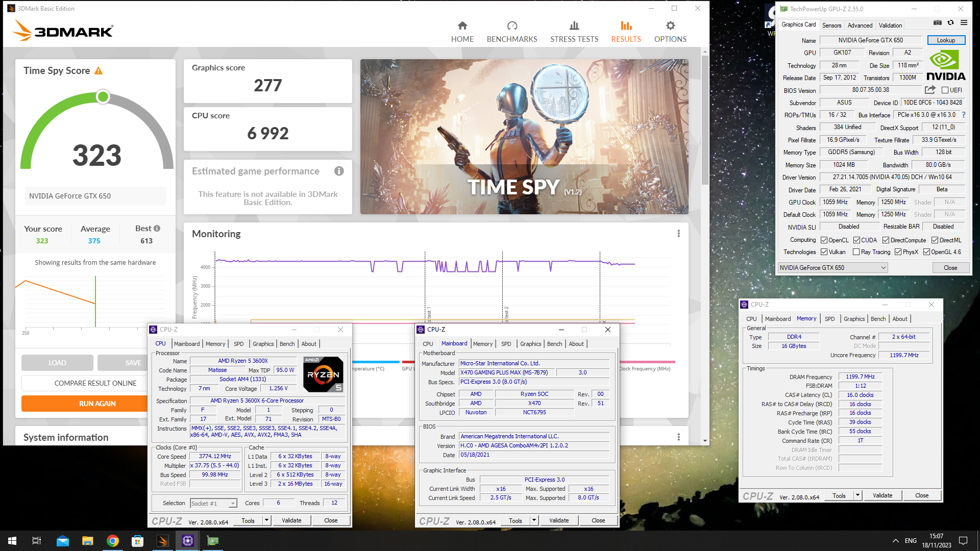Click Bus Interface question mark in GPU-Z
980x551 pixels.
(964, 115)
